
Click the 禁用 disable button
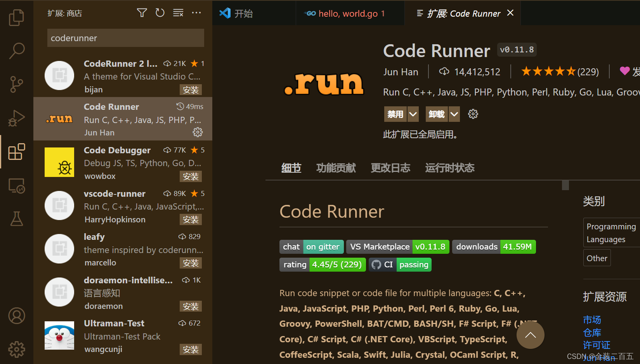pyautogui.click(x=395, y=114)
